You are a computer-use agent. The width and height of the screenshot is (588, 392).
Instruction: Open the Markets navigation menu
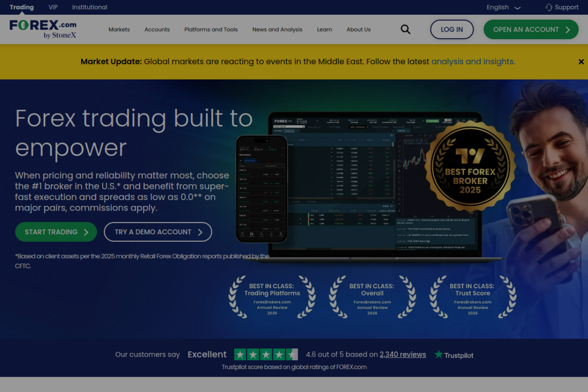[119, 29]
